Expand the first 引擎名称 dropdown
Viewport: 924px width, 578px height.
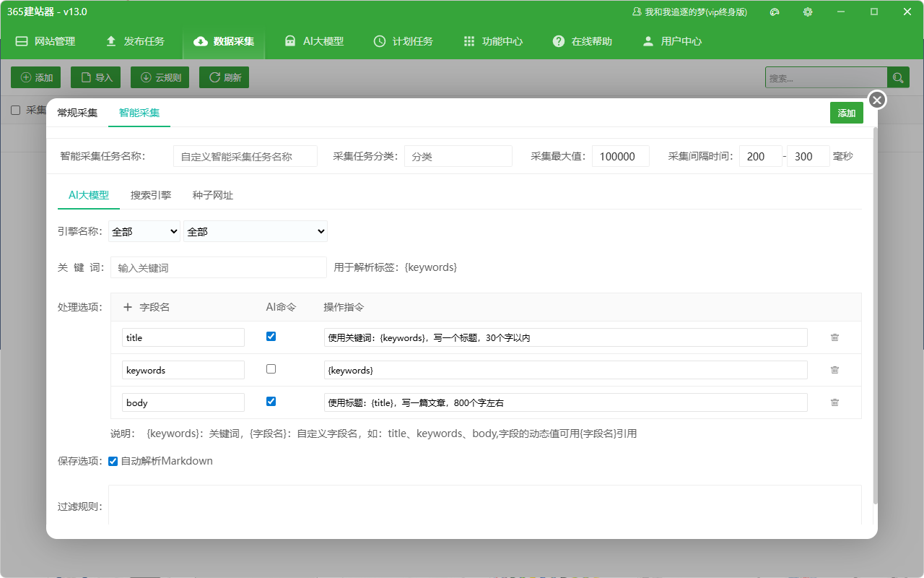coord(144,231)
